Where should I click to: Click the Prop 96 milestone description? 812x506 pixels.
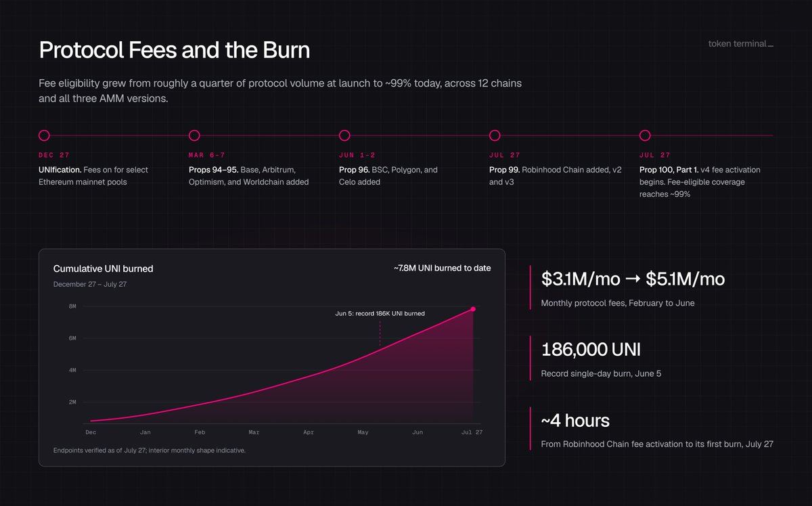[388, 176]
